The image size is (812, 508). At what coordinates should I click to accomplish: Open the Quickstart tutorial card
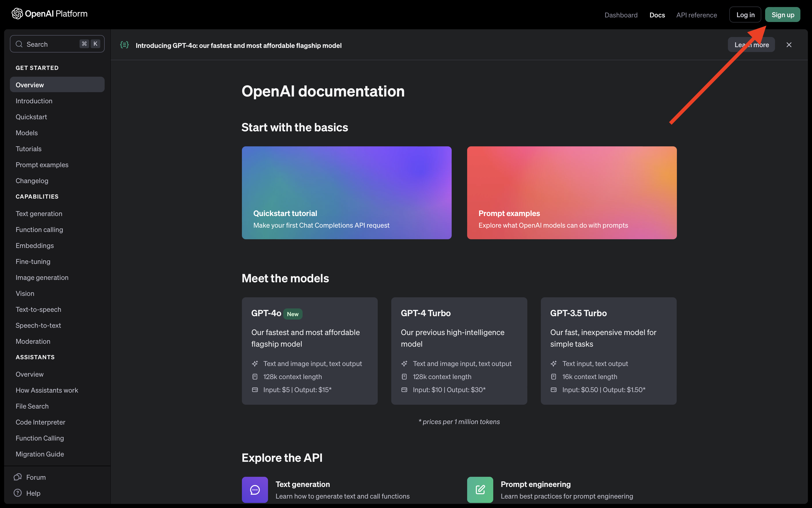347,193
